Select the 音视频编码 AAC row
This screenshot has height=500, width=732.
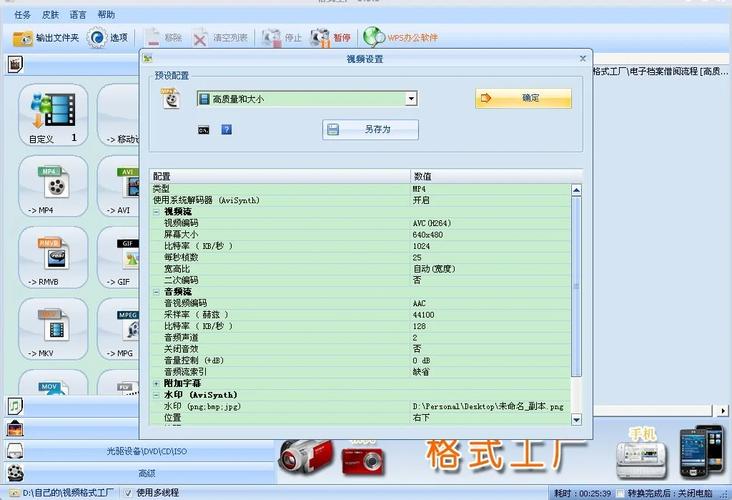pos(361,303)
